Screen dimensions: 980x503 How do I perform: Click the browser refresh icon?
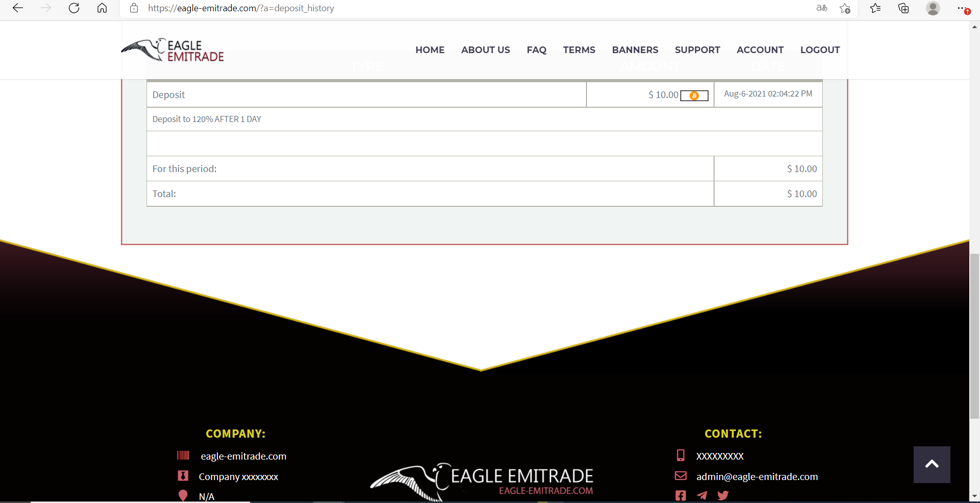tap(74, 8)
